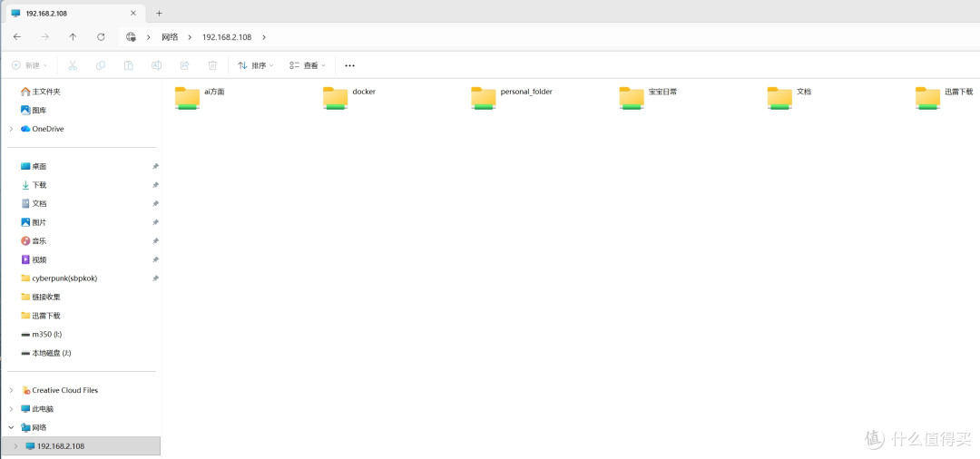Expand 此电脑 tree node
This screenshot has width=980, height=459.
tap(11, 409)
